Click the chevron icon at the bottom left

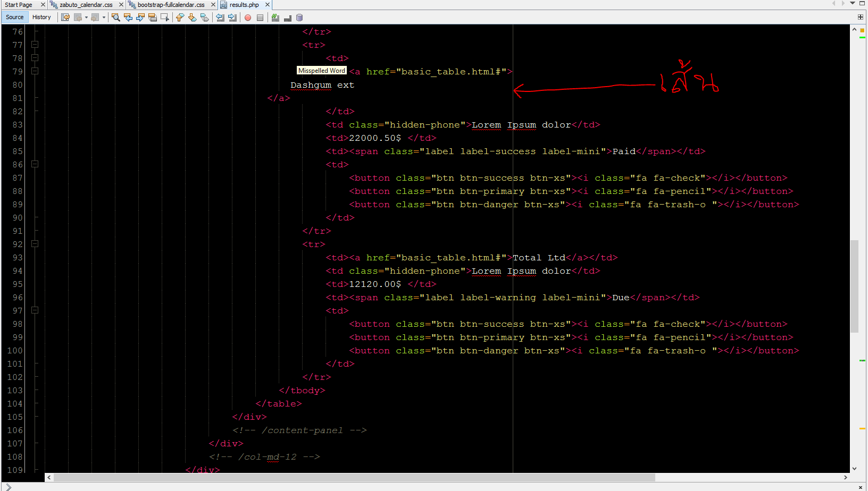pos(8,487)
